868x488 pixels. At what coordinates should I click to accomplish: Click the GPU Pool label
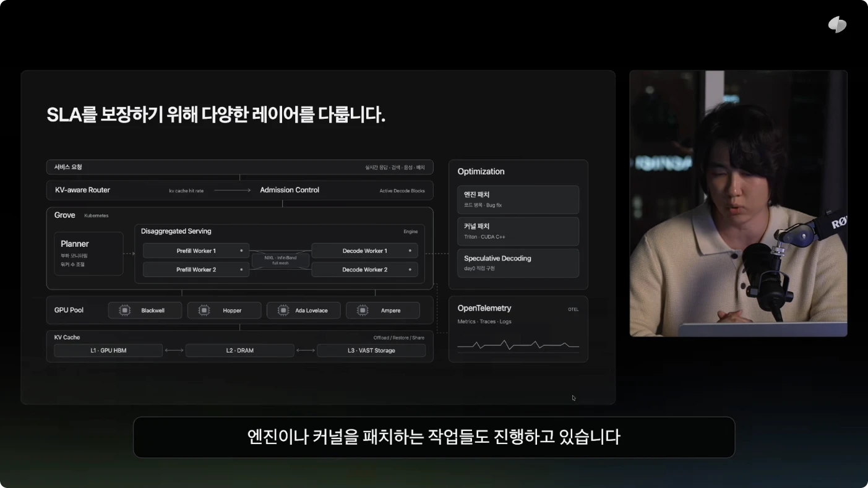(x=69, y=310)
